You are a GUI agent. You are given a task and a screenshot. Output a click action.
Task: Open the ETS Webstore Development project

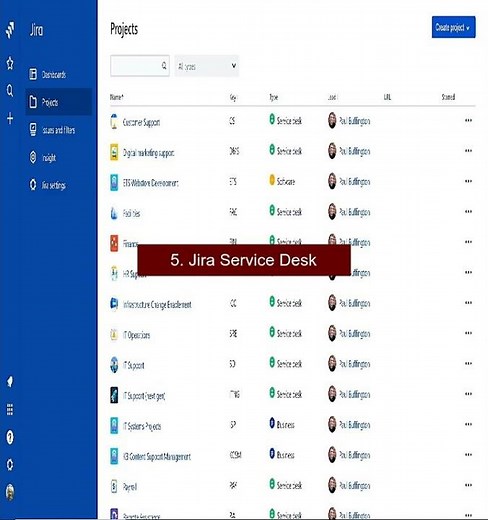coord(150,183)
